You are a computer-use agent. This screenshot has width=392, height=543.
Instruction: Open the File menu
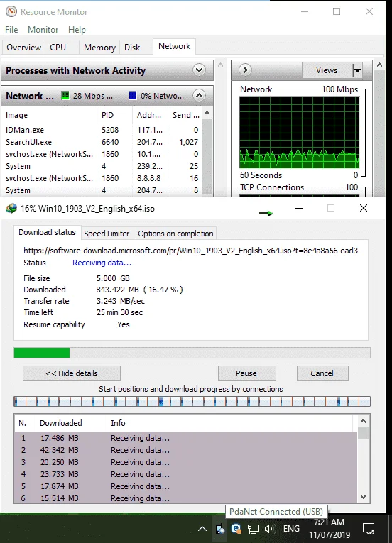click(11, 30)
